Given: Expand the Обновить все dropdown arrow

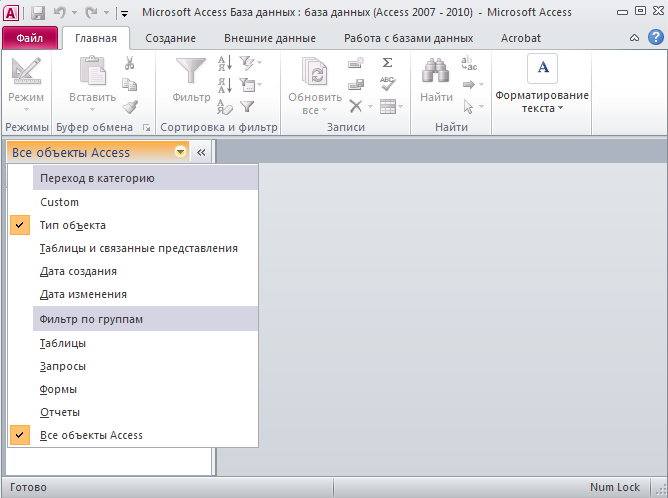Looking at the screenshot, I should pos(325,110).
